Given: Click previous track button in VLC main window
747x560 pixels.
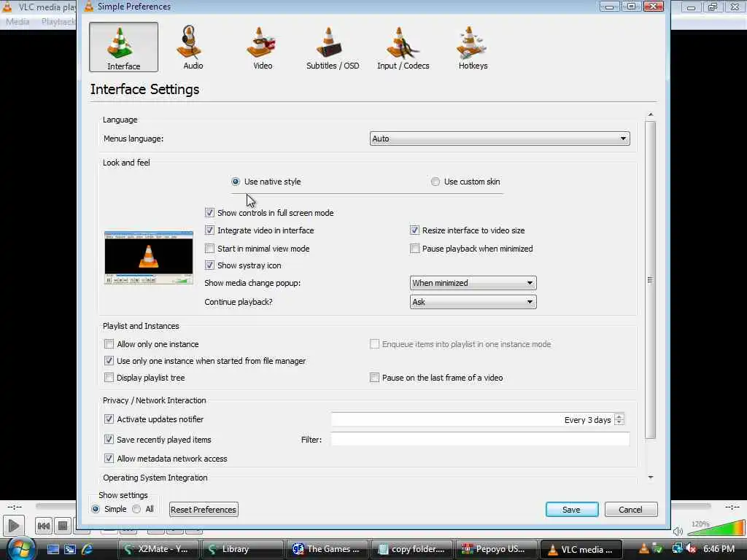Looking at the screenshot, I should tap(43, 526).
